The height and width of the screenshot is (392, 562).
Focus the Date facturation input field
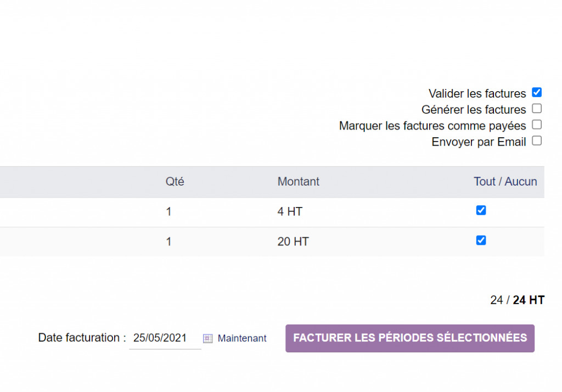pos(165,338)
